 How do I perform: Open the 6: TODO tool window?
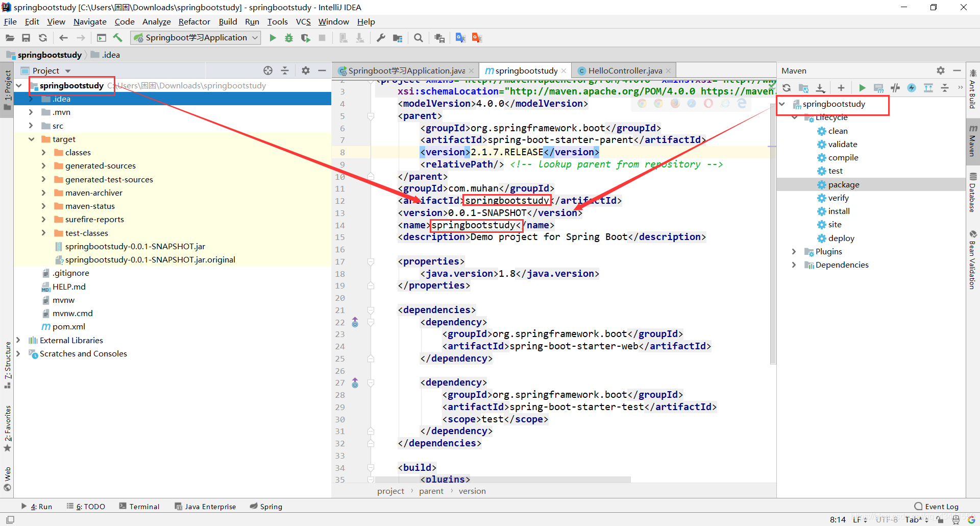pyautogui.click(x=86, y=507)
